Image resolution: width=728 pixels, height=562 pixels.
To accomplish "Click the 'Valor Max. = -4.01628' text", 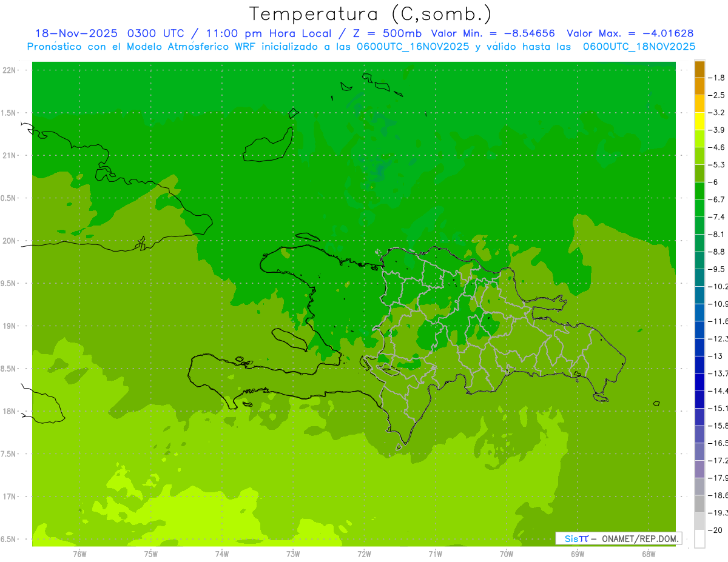I will [x=630, y=33].
